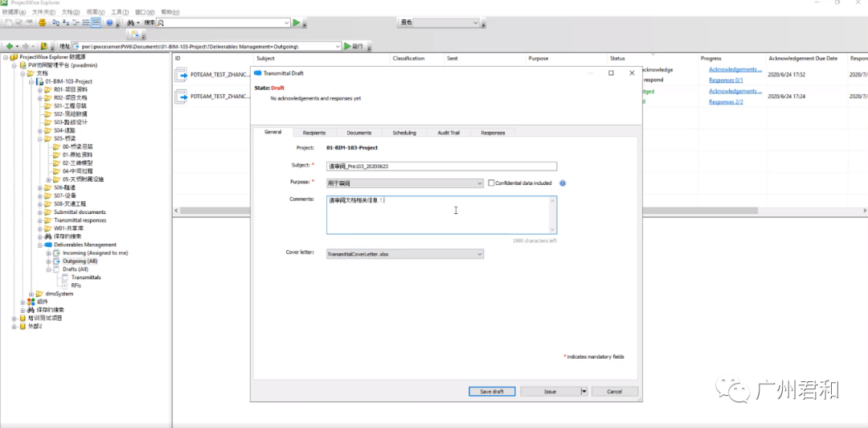Image resolution: width=868 pixels, height=428 pixels.
Task: Click the Incoming (Assigned to me) icon
Action: point(56,253)
